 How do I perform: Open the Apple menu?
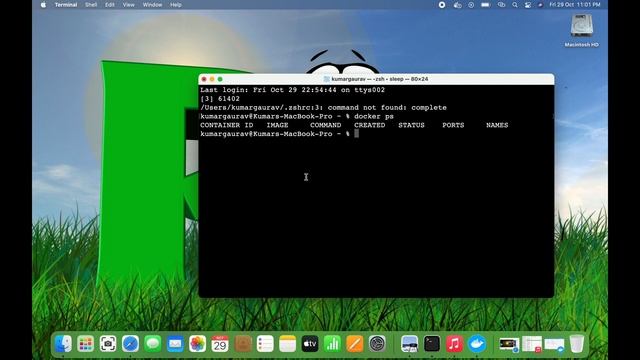43,5
